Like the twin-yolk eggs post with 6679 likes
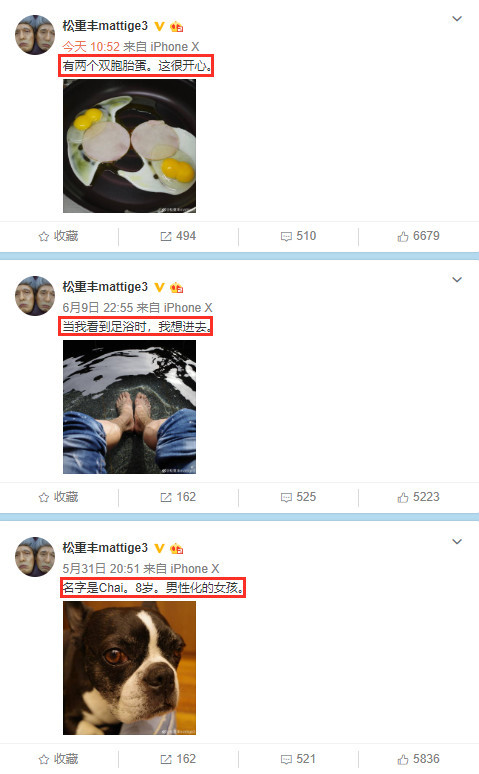 tap(418, 236)
